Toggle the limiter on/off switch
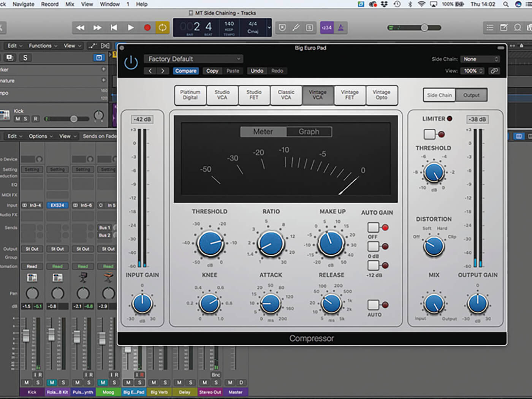The image size is (532, 399). click(429, 134)
